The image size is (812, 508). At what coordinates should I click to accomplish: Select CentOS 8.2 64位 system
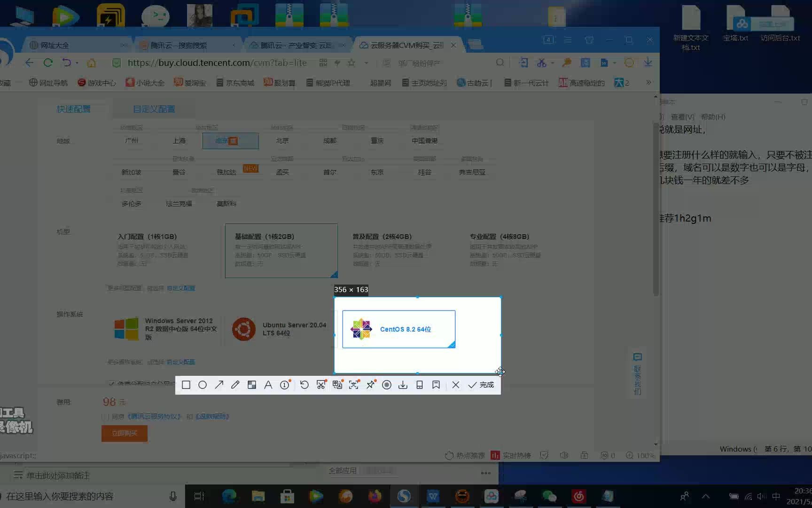[x=398, y=329]
